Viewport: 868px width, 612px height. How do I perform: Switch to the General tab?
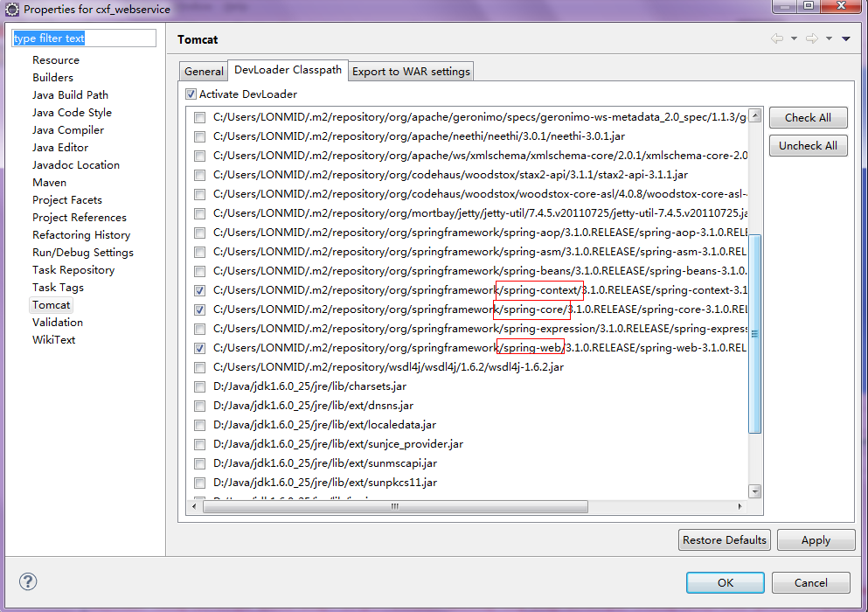click(x=204, y=72)
